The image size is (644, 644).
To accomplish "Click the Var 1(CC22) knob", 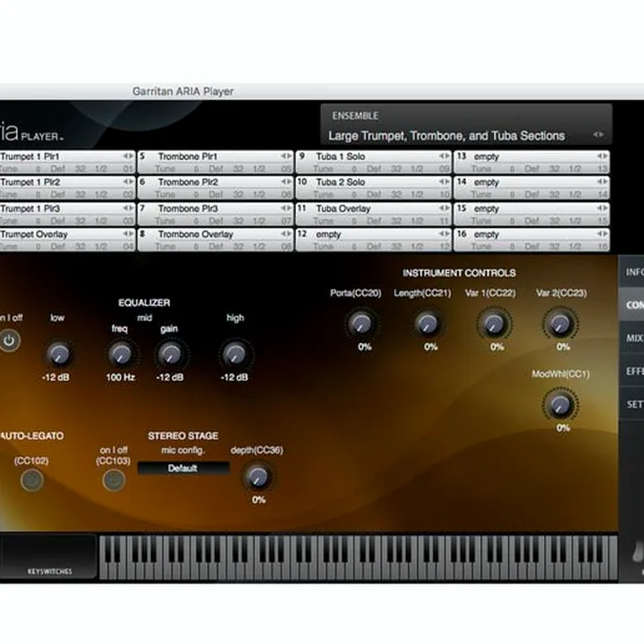I will [494, 324].
